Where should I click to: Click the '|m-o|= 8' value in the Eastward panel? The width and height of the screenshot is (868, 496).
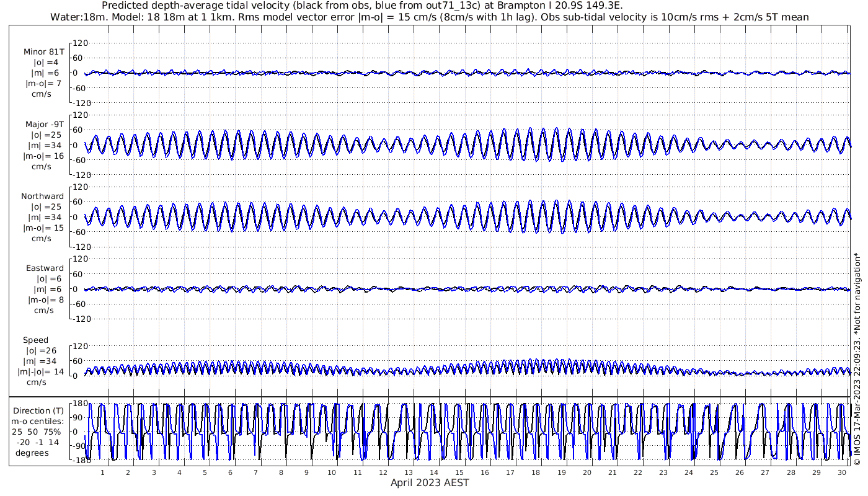click(x=45, y=300)
